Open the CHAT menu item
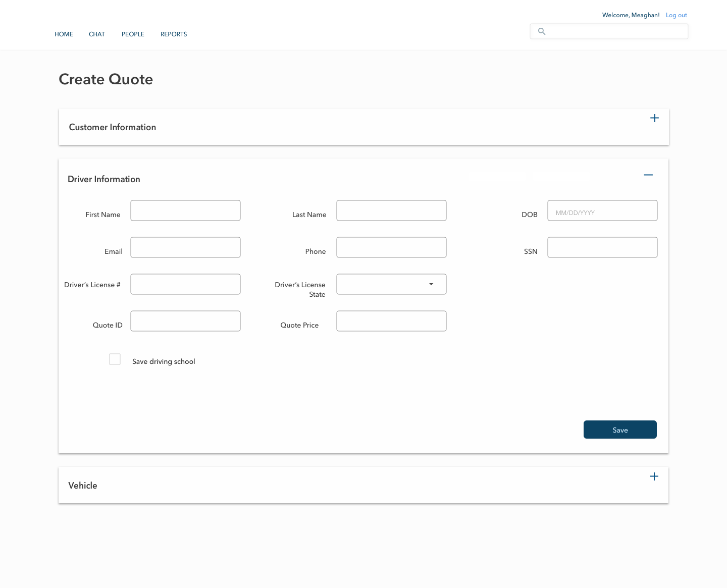This screenshot has height=588, width=727. 97,34
